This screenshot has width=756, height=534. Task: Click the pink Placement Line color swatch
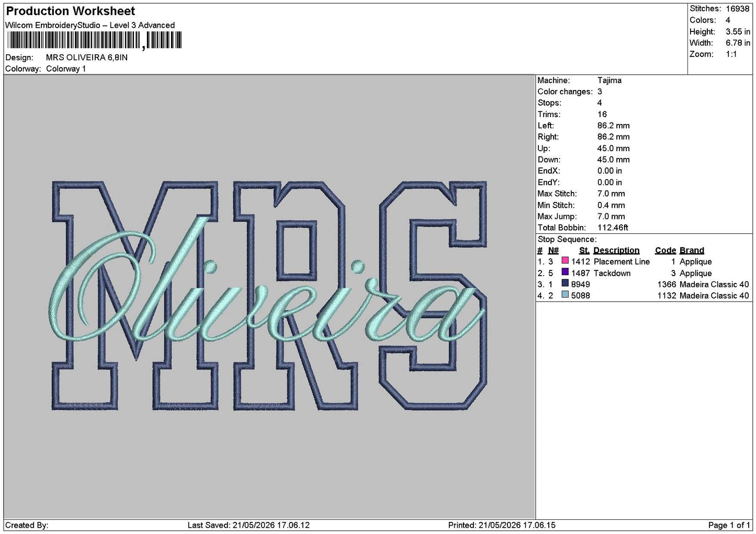(565, 261)
